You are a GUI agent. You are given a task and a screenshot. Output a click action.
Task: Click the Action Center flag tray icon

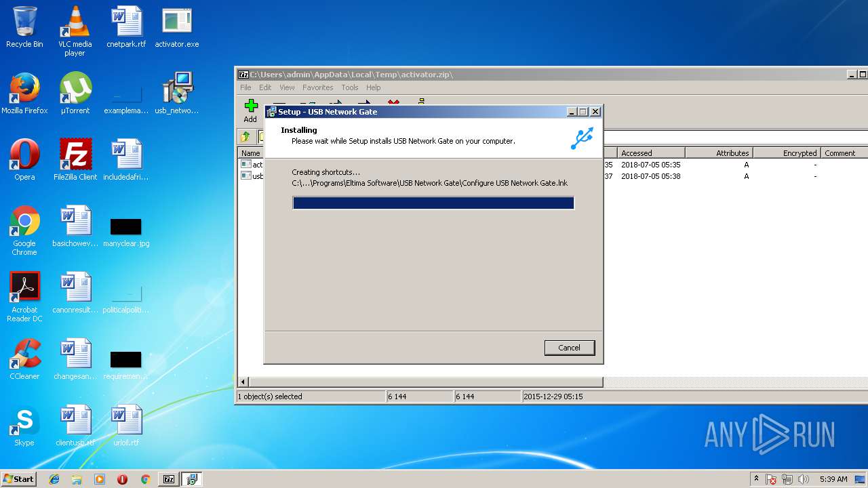click(771, 479)
